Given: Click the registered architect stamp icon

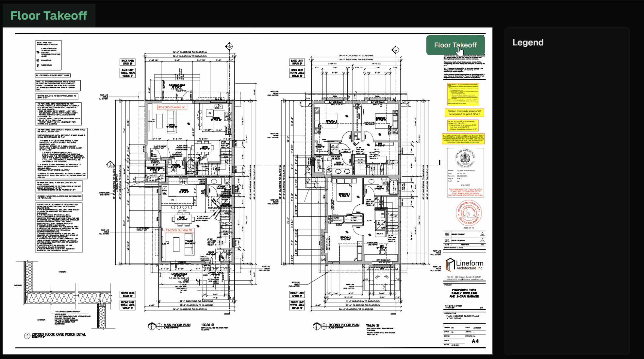Looking at the screenshot, I should click(467, 214).
